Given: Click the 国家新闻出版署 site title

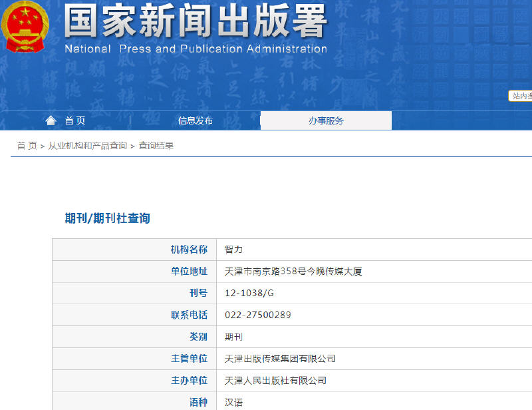Looking at the screenshot, I should 196,21.
